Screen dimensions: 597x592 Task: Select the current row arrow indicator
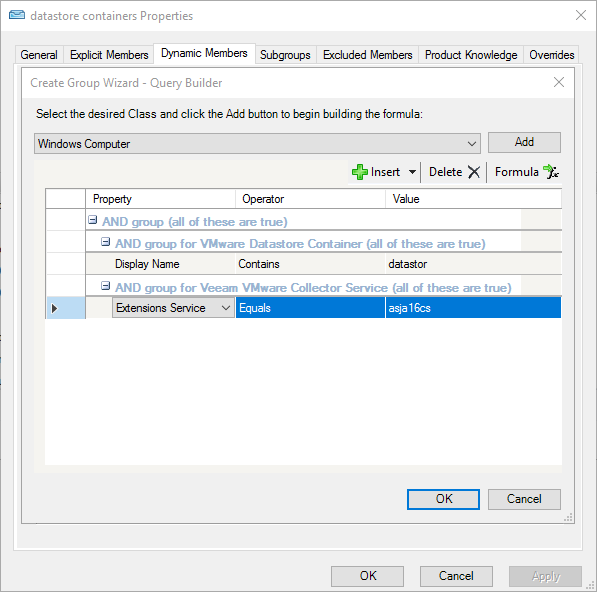click(54, 308)
